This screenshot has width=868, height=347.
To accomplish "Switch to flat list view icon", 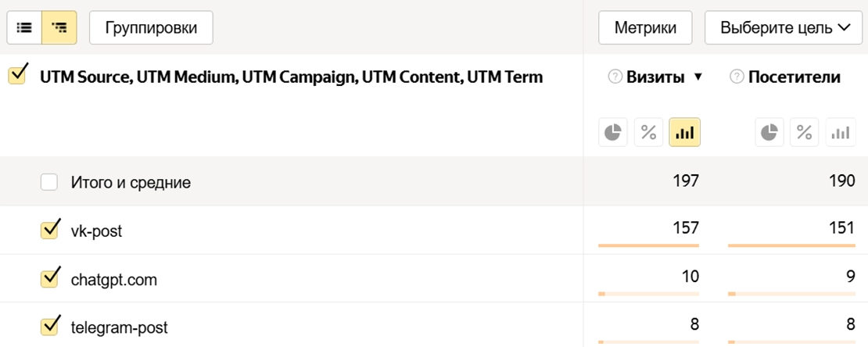I will pos(24,28).
